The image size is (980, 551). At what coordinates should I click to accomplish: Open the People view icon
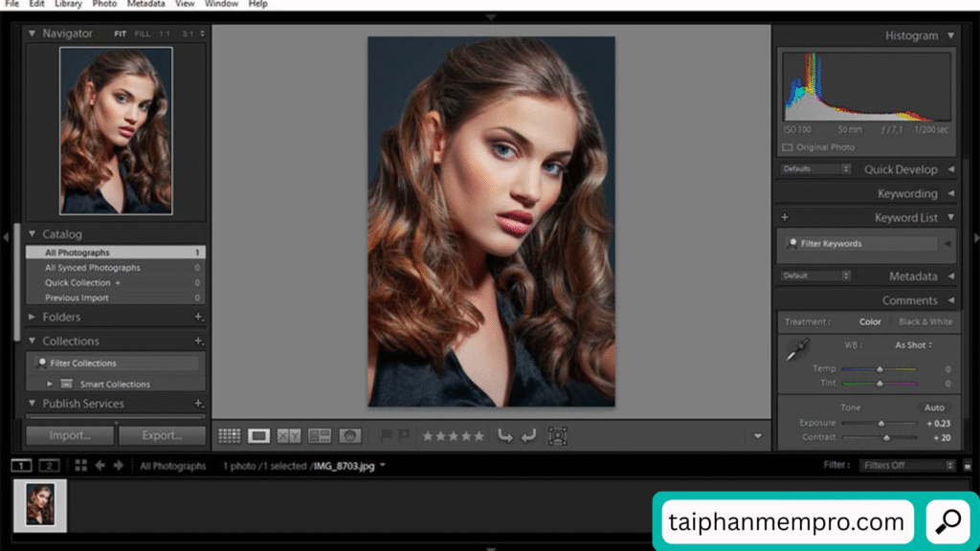(x=350, y=436)
